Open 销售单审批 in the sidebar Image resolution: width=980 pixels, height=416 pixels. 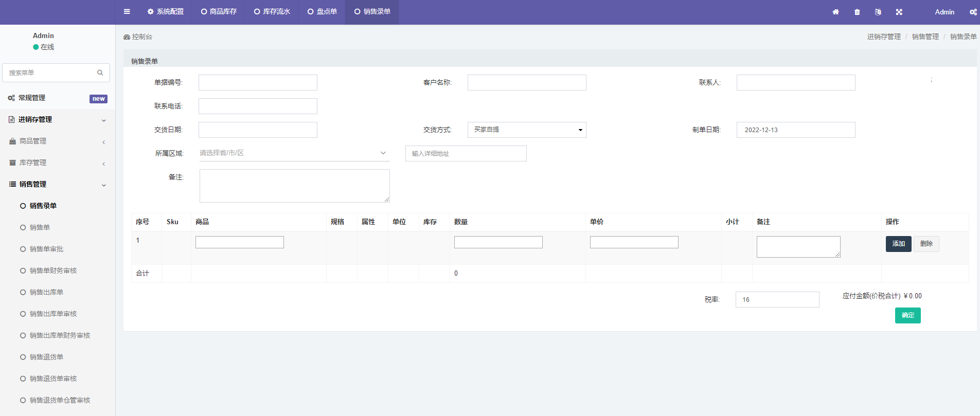coord(46,249)
